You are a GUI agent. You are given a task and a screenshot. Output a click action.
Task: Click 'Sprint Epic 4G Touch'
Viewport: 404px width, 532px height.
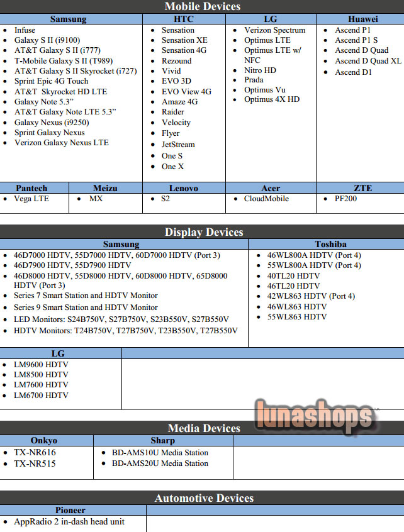coord(51,81)
